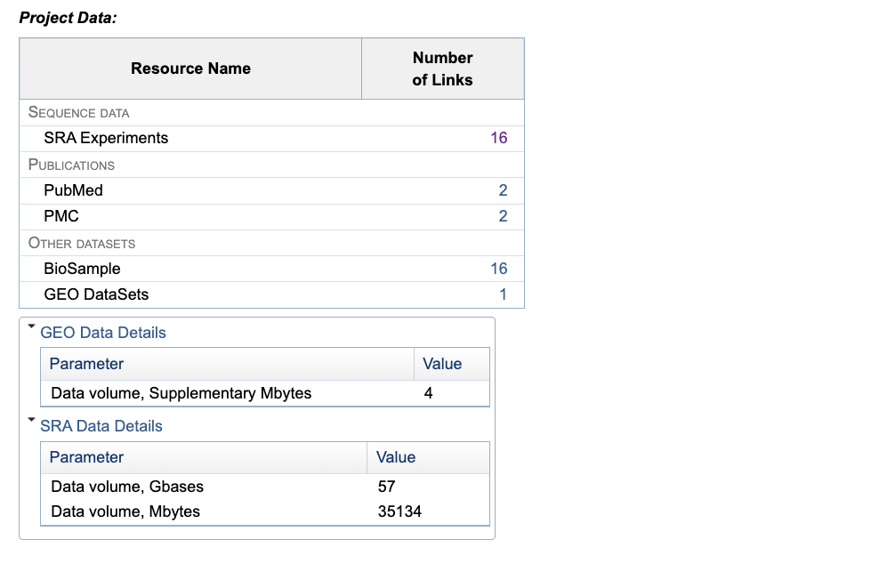Screen dimensions: 871x588
Task: Click the GEO Data Details section title
Action: (103, 333)
